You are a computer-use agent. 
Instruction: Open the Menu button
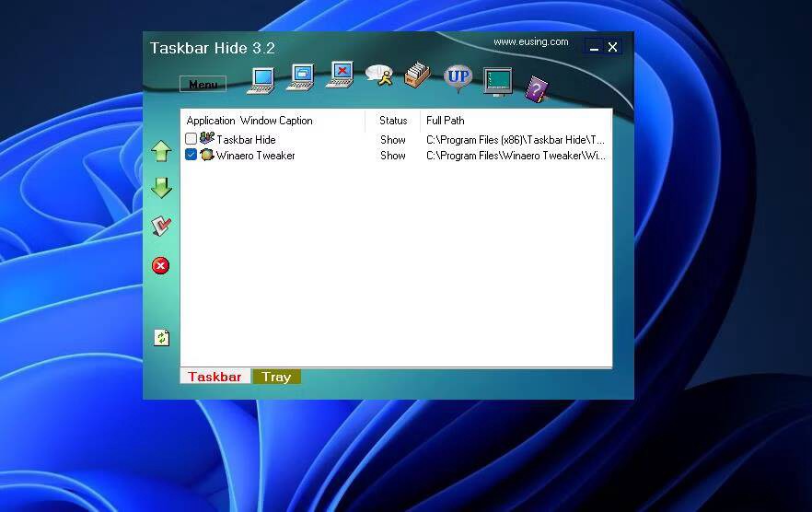pyautogui.click(x=203, y=84)
